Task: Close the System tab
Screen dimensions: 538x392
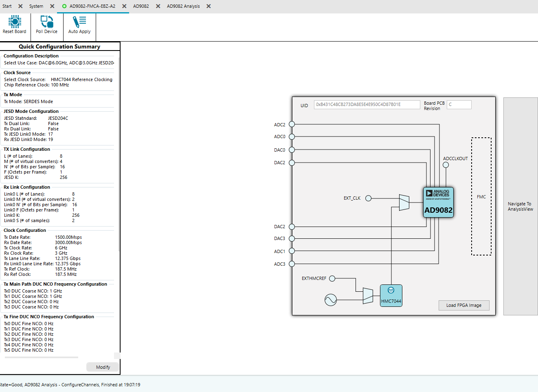Action: coord(52,6)
